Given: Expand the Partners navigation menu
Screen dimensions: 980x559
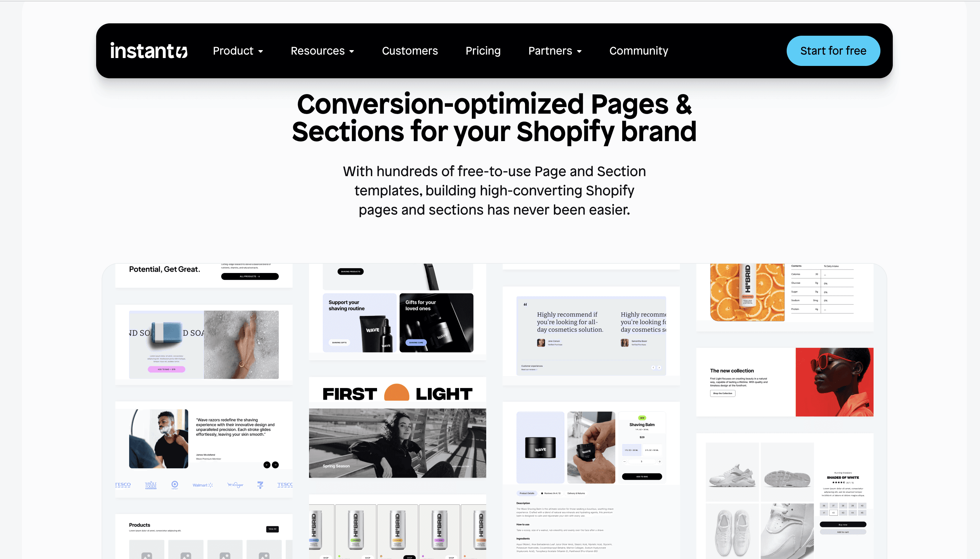Looking at the screenshot, I should (555, 50).
